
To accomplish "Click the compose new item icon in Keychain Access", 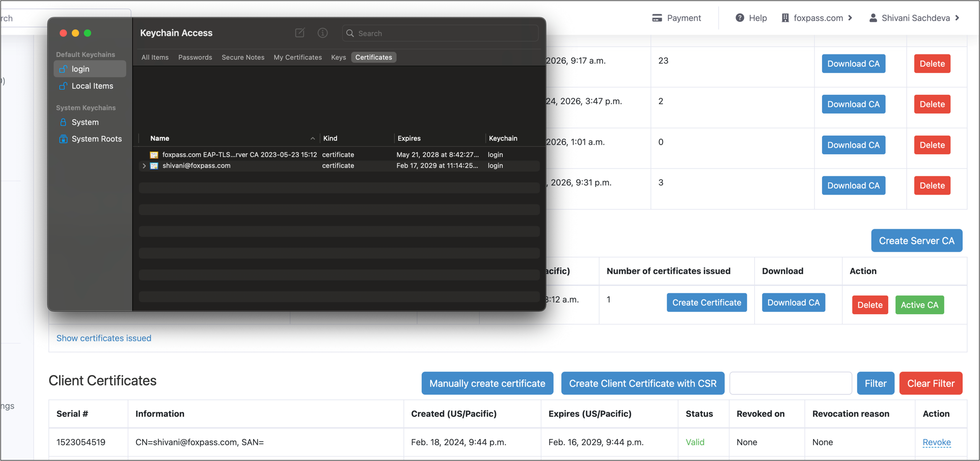I will pos(300,33).
